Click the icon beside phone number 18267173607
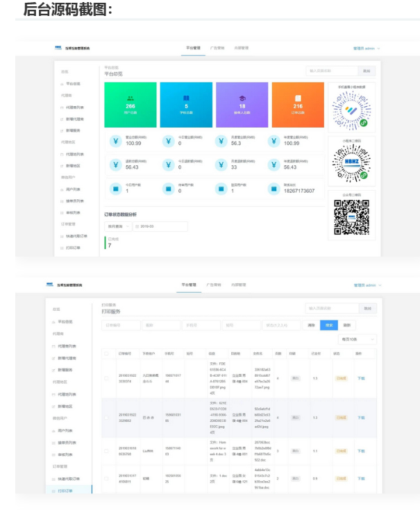 pyautogui.click(x=274, y=187)
